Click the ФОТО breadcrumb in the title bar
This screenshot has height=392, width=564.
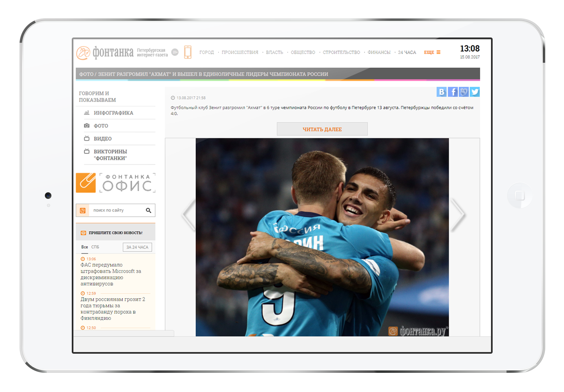click(86, 74)
